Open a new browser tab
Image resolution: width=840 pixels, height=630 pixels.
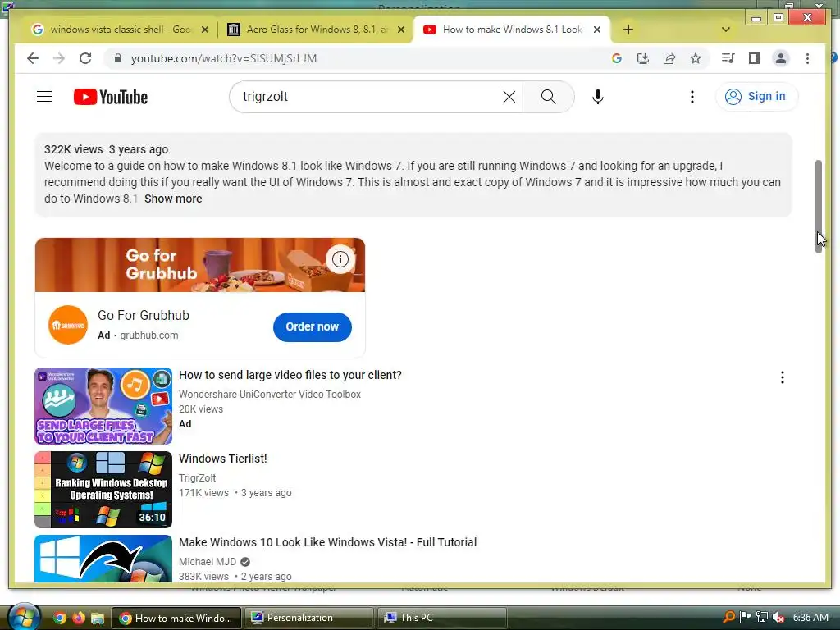[628, 30]
